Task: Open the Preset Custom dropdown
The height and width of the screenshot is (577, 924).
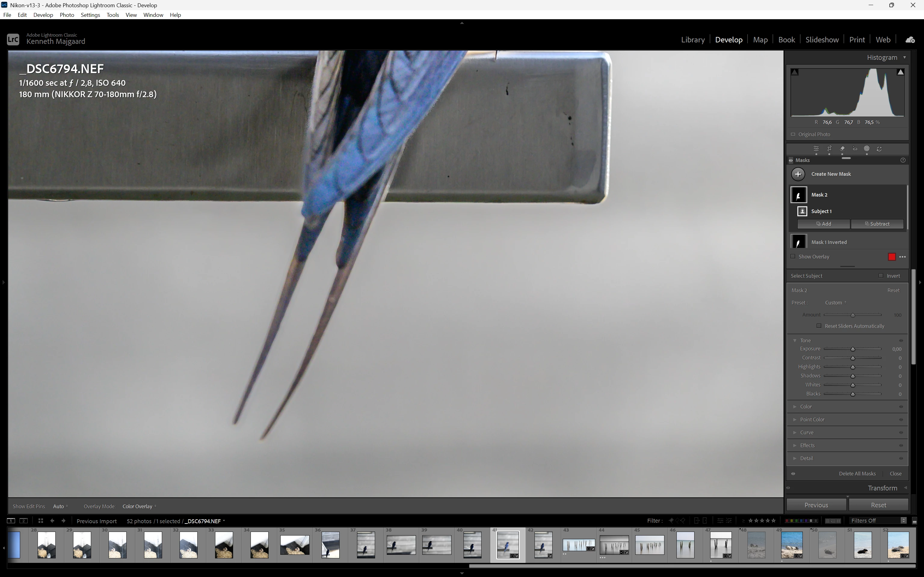Action: [x=835, y=303]
